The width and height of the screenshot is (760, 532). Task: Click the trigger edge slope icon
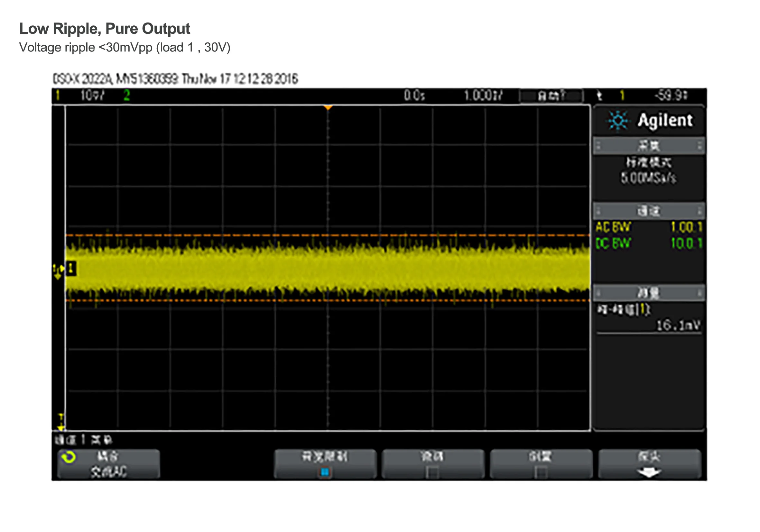(599, 96)
